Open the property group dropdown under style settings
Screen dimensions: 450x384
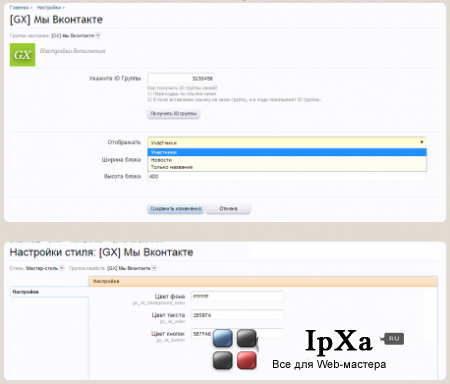154,268
